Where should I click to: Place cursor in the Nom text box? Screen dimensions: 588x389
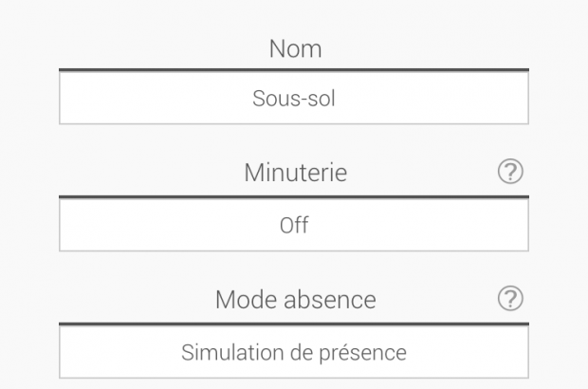[294, 98]
